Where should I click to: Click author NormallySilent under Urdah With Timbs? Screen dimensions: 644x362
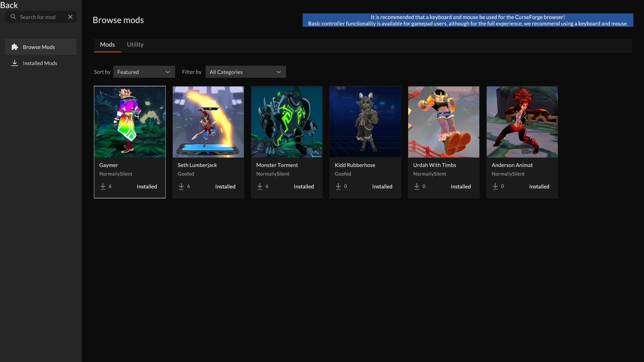click(x=430, y=174)
